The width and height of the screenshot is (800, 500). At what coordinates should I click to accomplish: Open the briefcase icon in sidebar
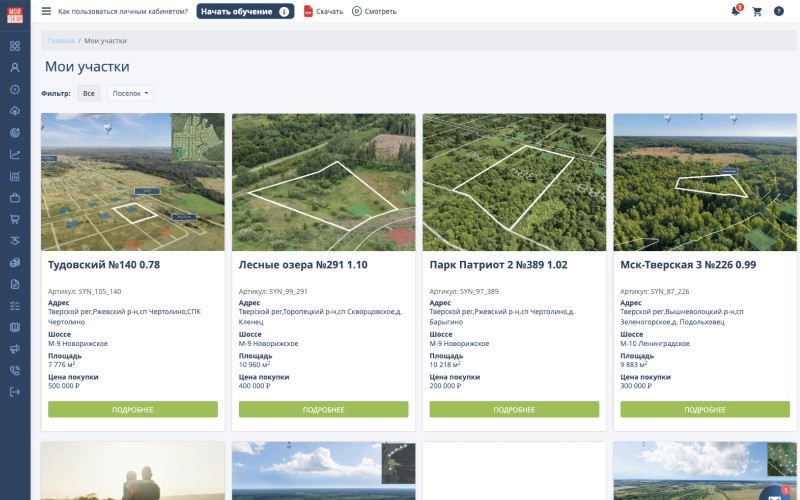coord(15,197)
